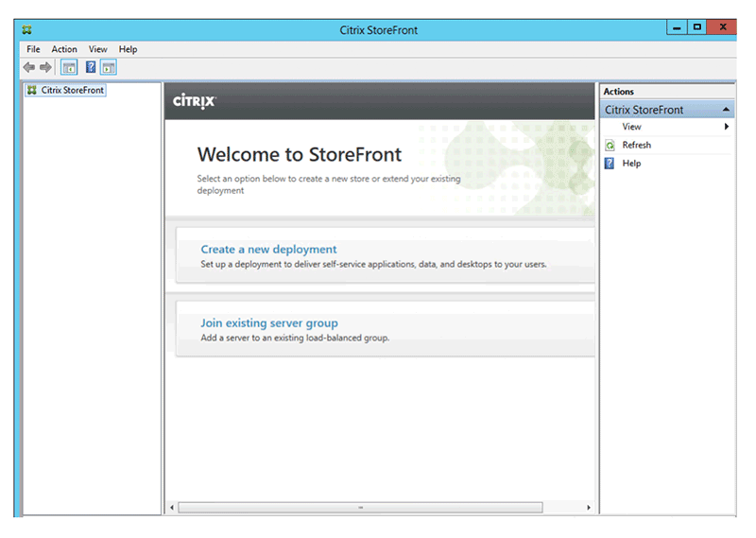Click the Refresh icon in Actions pane

(x=610, y=146)
